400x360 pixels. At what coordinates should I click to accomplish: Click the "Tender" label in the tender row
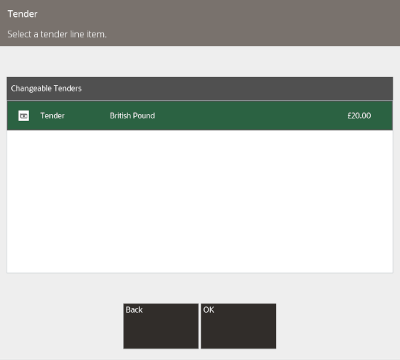(x=52, y=116)
